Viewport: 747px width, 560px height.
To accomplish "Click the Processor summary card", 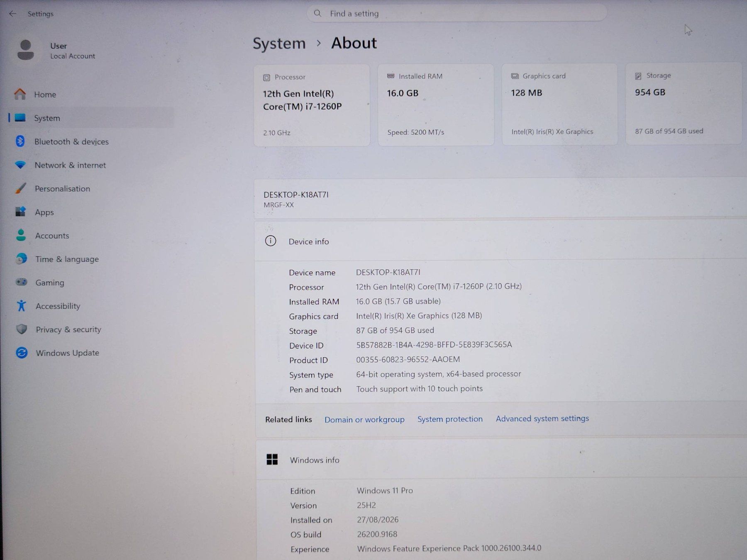I will 312,105.
